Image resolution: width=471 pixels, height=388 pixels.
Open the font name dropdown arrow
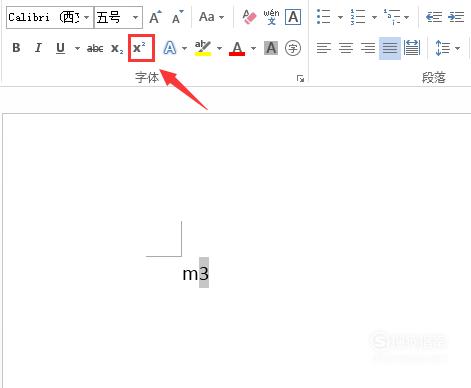coord(87,17)
